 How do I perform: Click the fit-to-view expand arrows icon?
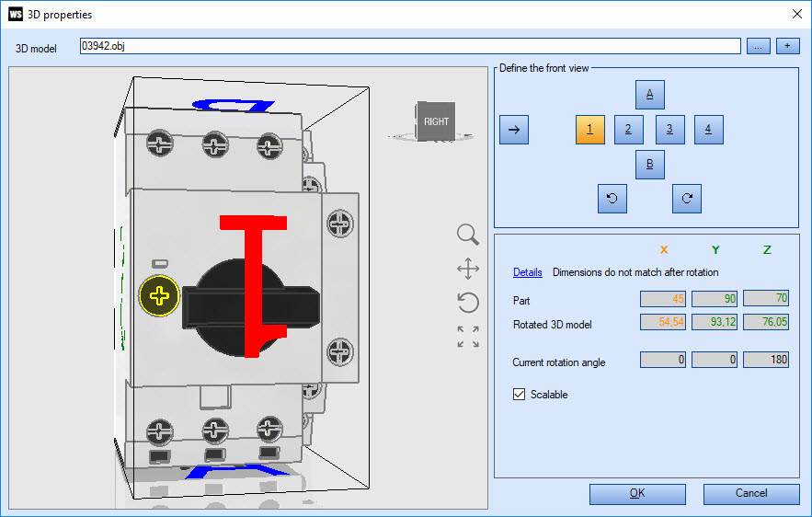pos(468,337)
